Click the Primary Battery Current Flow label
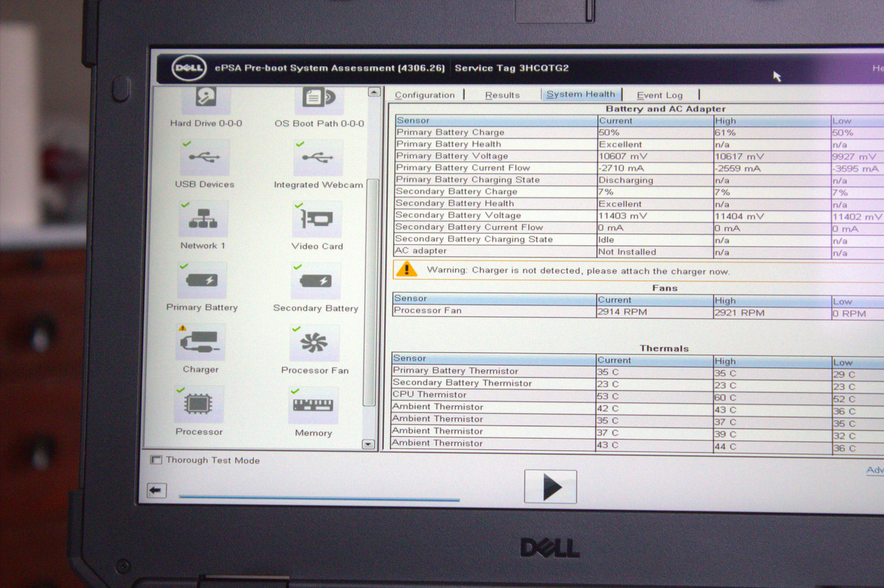 pyautogui.click(x=463, y=168)
